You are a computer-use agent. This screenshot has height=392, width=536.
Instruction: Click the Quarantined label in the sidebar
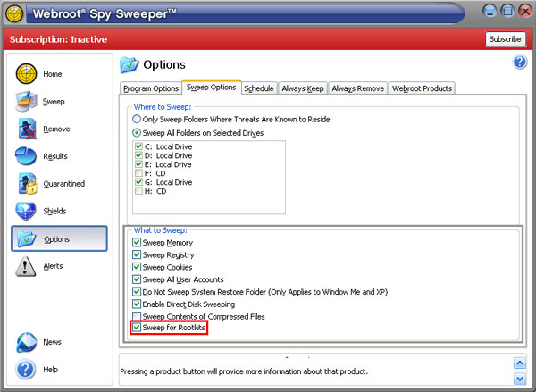click(x=64, y=184)
